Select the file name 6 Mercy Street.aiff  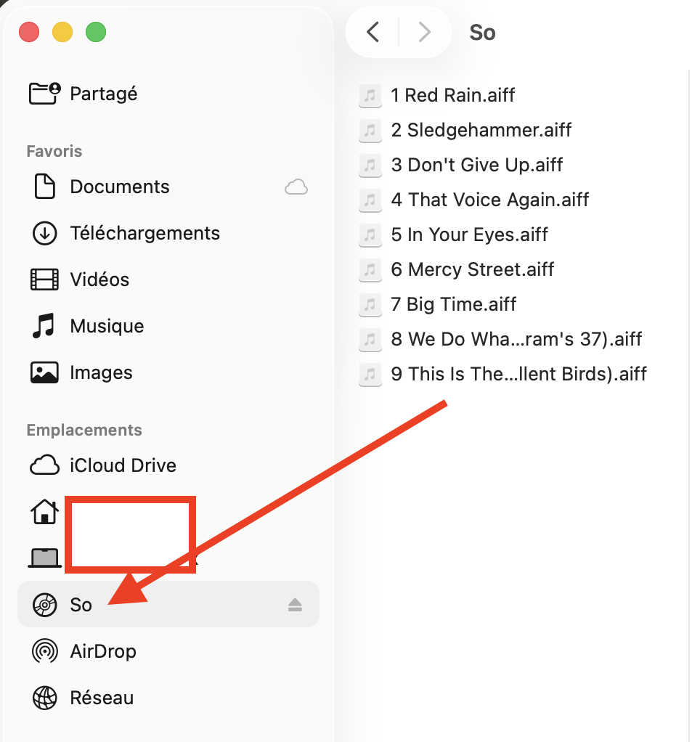472,270
